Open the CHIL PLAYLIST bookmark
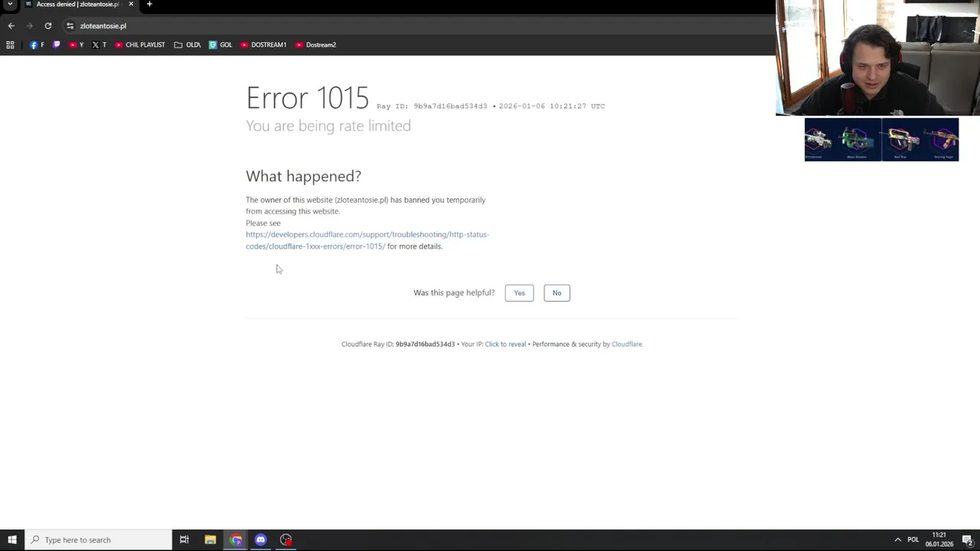The height and width of the screenshot is (551, 980). coord(139,45)
